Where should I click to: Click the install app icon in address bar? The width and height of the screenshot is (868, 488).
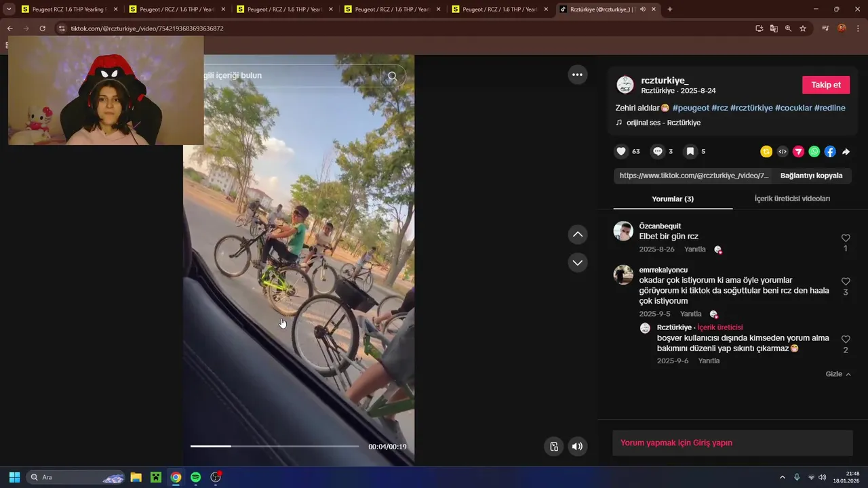[x=759, y=28]
